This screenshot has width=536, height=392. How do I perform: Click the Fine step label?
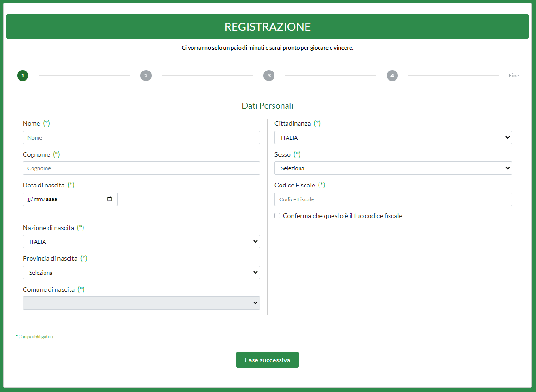pyautogui.click(x=514, y=75)
